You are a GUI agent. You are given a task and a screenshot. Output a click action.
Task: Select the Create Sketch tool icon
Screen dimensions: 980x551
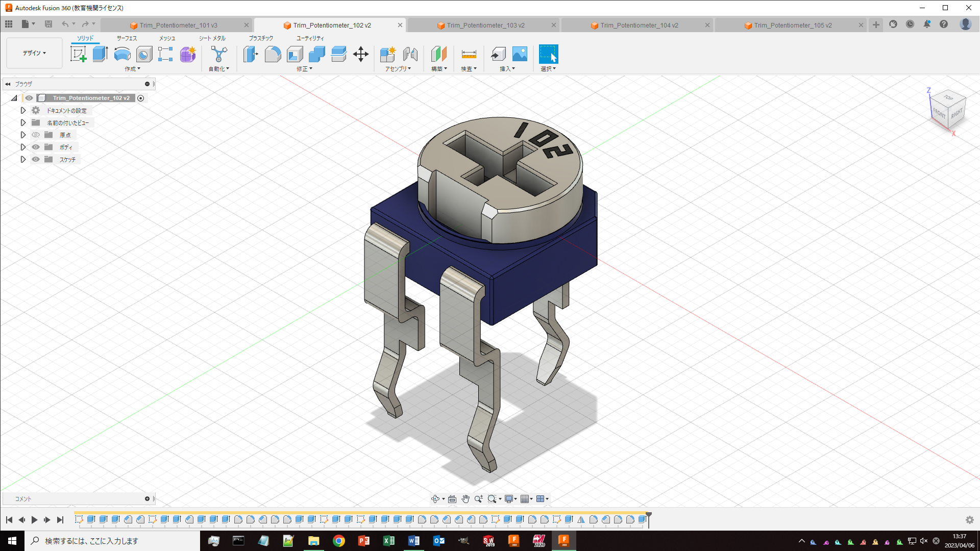coord(78,54)
